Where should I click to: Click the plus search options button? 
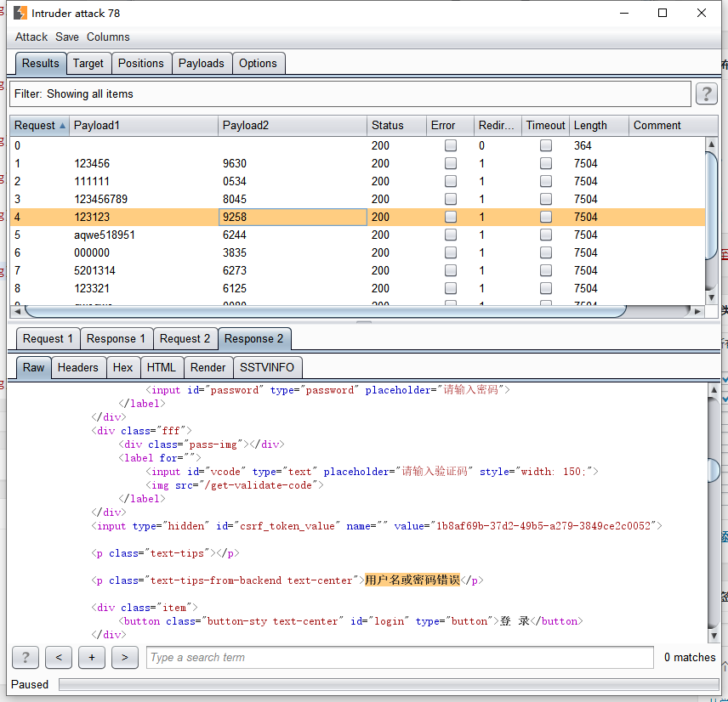92,657
